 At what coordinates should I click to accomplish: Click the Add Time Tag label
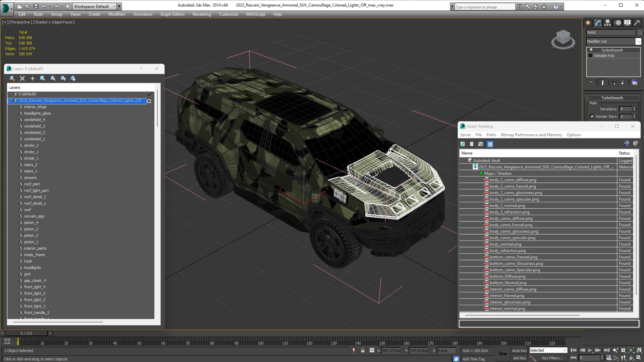click(x=473, y=359)
